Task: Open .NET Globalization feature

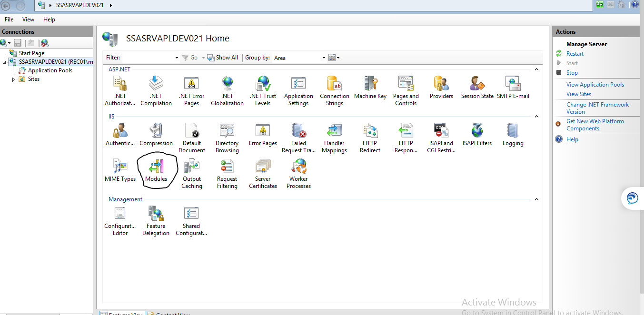Action: tap(228, 91)
